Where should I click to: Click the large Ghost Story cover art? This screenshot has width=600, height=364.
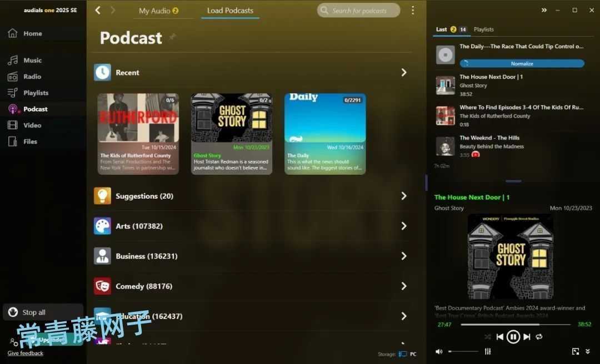tap(511, 256)
